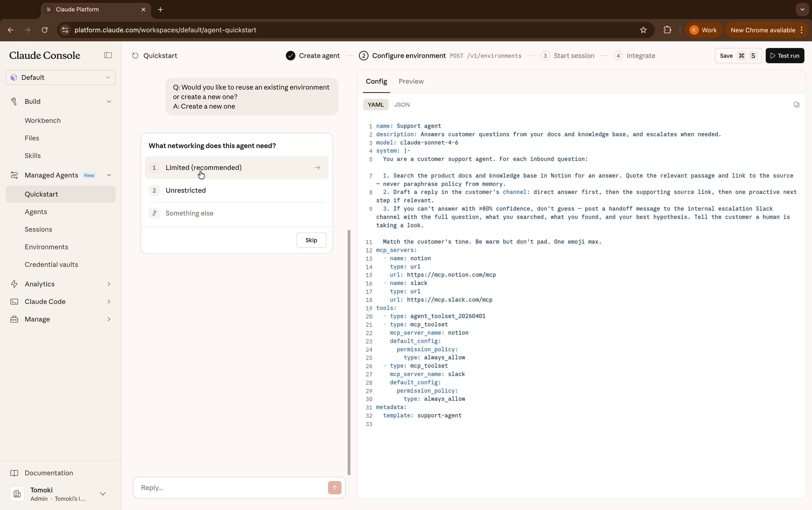
Task: Collapse the Build section chevron
Action: pyautogui.click(x=109, y=101)
